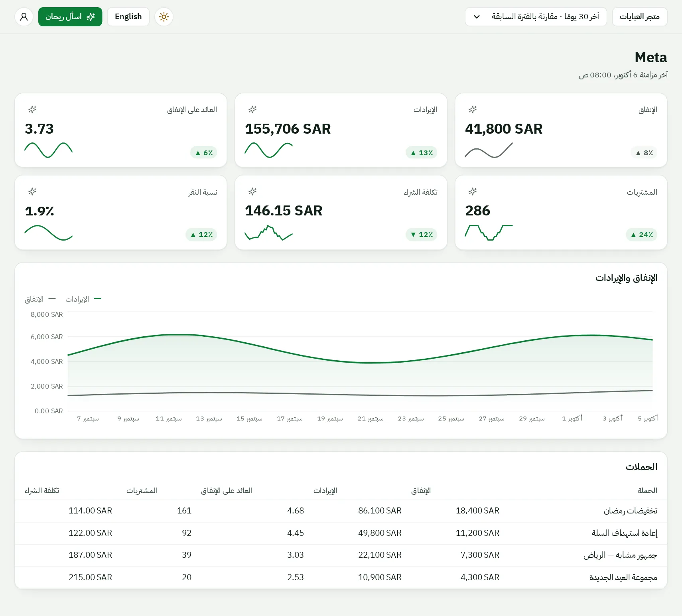
Task: Click the purchases sparkline on المشتريات card
Action: tap(489, 233)
